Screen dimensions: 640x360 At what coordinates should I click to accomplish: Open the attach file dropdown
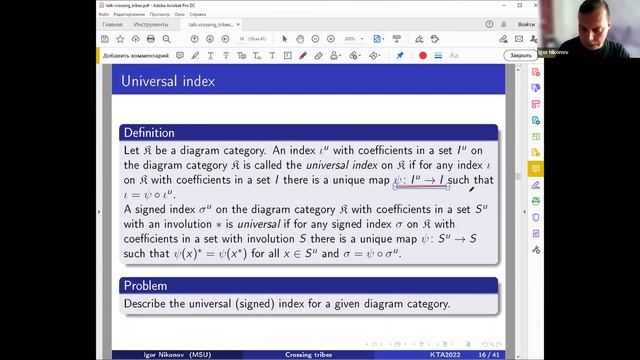pos(355,56)
